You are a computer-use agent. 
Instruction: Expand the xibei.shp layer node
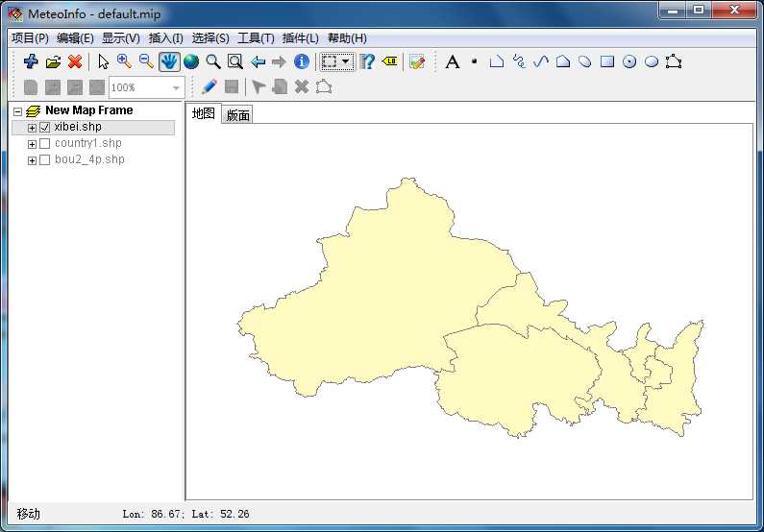point(32,128)
